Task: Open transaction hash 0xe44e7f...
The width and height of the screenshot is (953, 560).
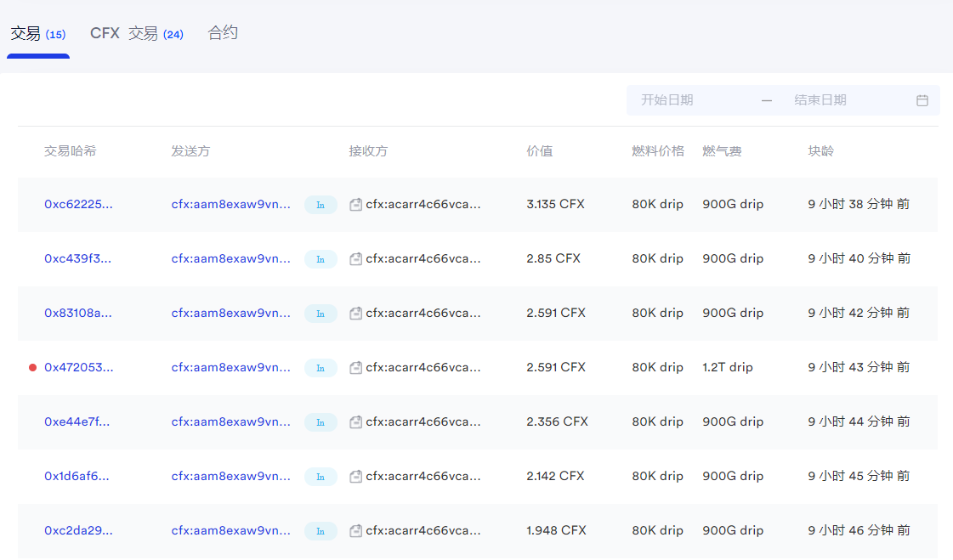Action: pyautogui.click(x=77, y=421)
